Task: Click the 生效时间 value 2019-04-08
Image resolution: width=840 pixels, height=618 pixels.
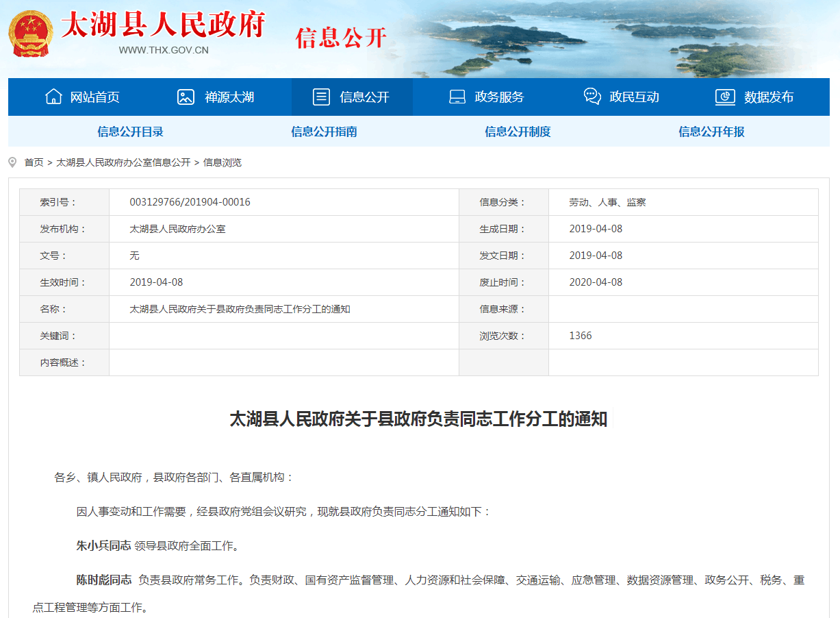Action: click(x=156, y=282)
